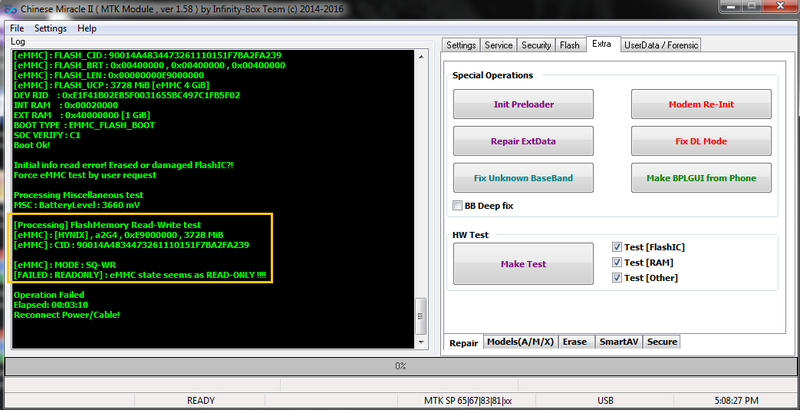The image size is (800, 410).
Task: Open the Help menu
Action: 87,28
